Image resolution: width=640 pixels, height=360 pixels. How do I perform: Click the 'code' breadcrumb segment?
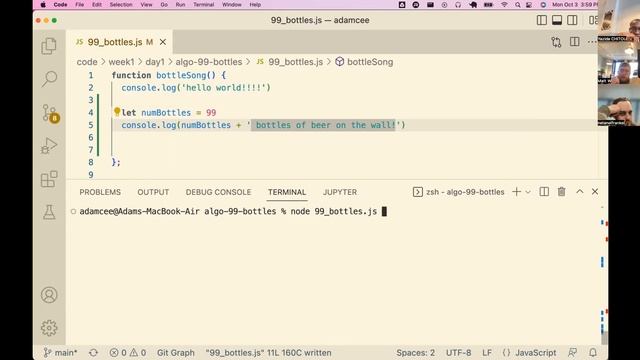87,62
